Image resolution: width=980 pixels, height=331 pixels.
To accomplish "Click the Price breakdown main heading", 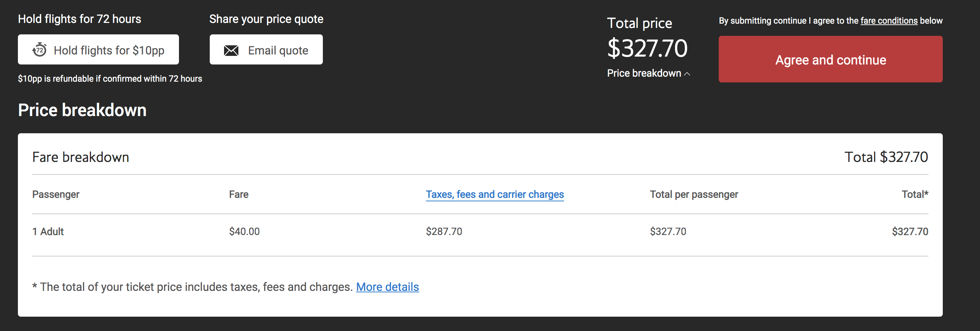I will (x=82, y=110).
